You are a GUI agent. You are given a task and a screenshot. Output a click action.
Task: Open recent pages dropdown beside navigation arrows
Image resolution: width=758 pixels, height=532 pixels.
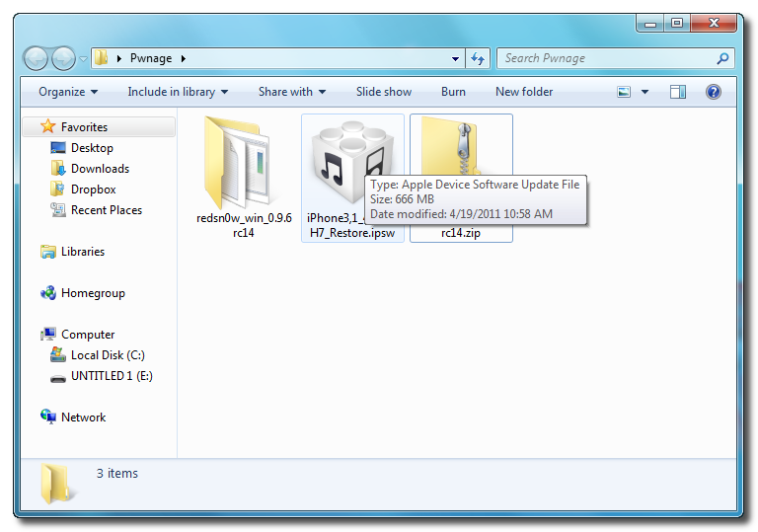coord(83,59)
